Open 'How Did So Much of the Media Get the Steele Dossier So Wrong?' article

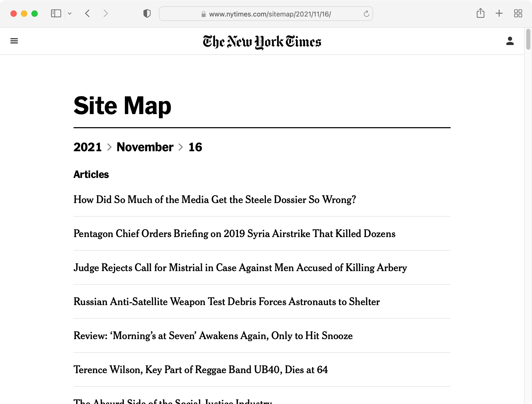pyautogui.click(x=214, y=199)
